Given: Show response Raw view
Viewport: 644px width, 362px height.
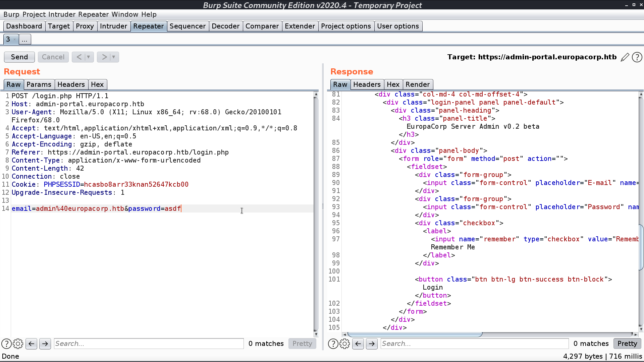Looking at the screenshot, I should coord(340,84).
